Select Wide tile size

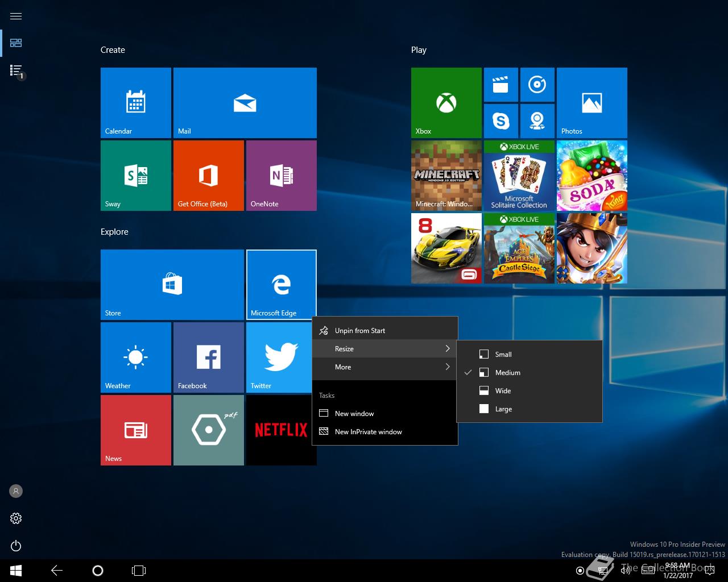[530, 390]
